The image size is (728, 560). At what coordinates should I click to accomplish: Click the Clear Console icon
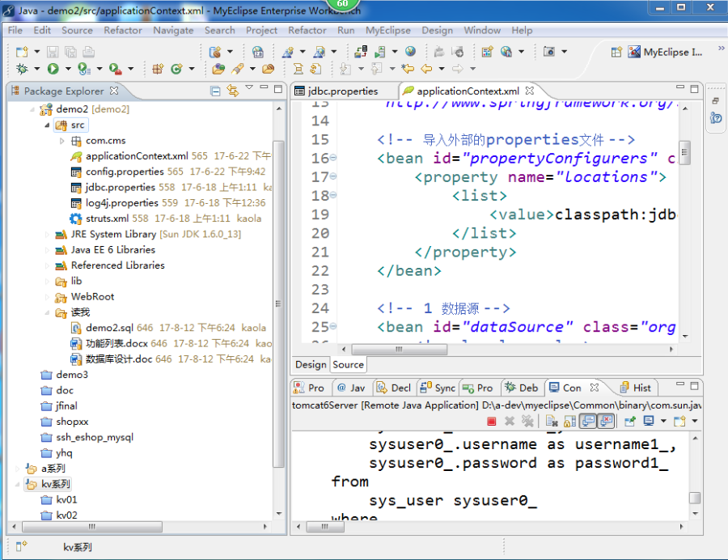[x=552, y=421]
